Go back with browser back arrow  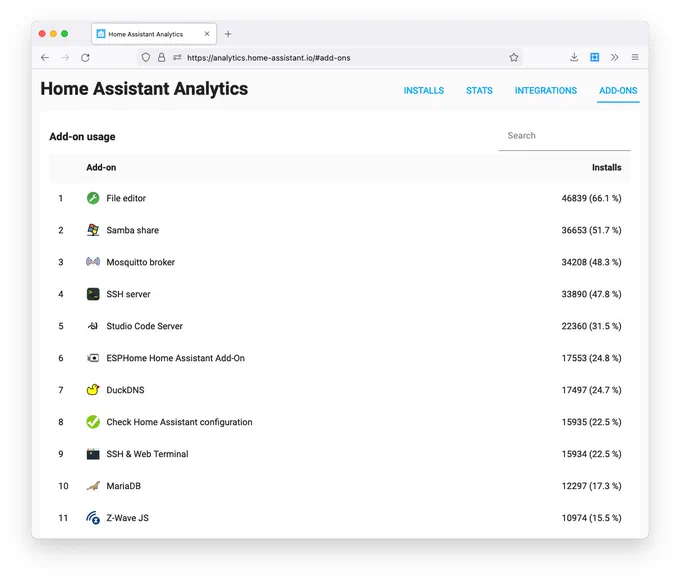pos(45,58)
